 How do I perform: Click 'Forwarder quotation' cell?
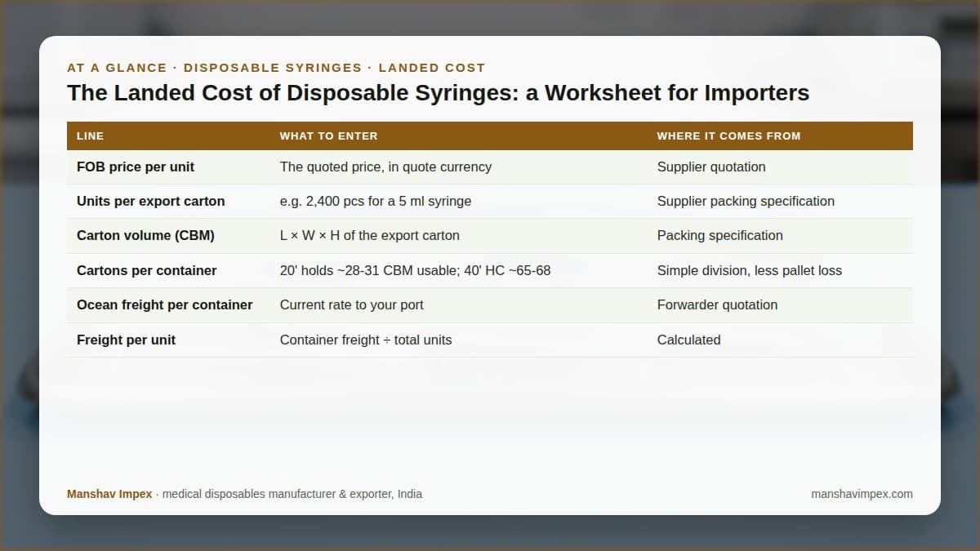click(x=717, y=304)
